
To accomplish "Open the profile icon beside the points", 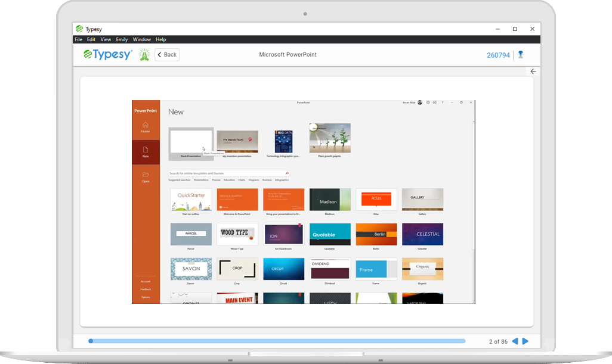I will tap(520, 55).
